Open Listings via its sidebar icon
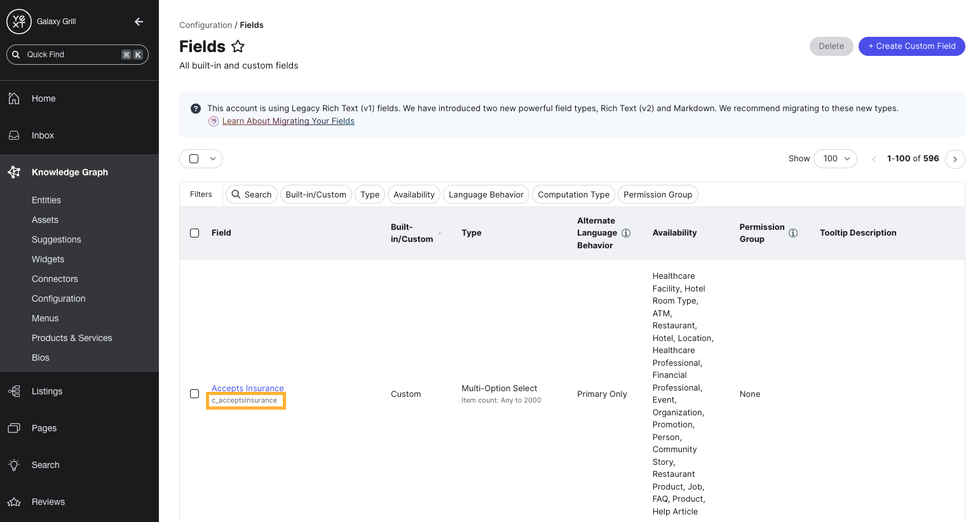This screenshot has height=522, width=980. click(x=14, y=391)
